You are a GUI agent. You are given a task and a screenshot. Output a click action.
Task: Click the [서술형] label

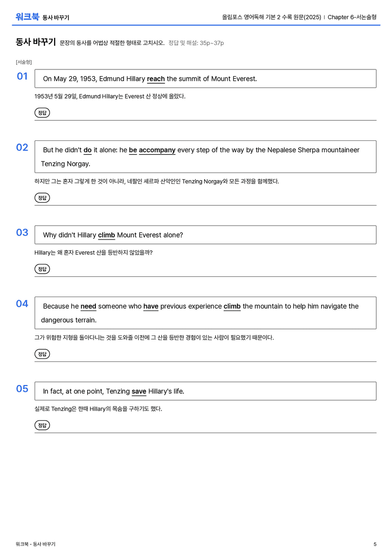(x=23, y=62)
